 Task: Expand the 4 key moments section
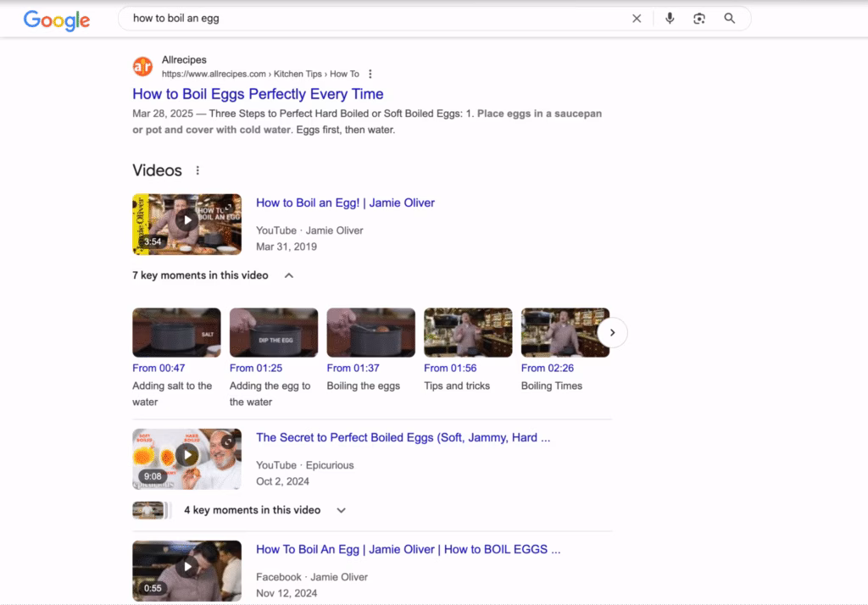click(341, 509)
